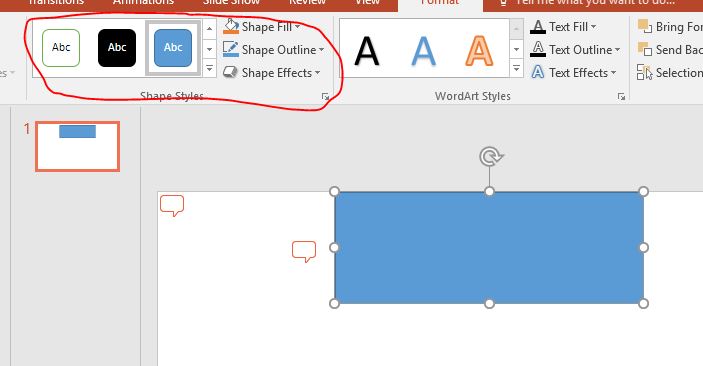Expand the shape styles gallery with the More arrow
This screenshot has width=703, height=366.
point(209,68)
